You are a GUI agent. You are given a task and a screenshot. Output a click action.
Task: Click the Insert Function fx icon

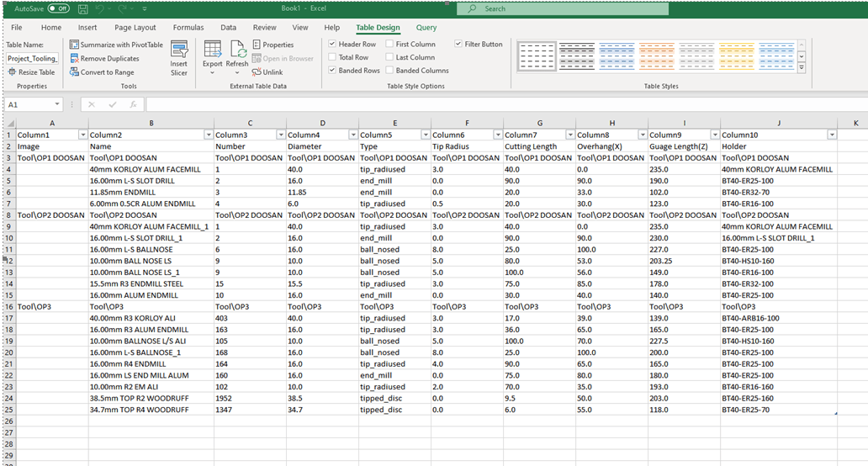[x=133, y=104]
